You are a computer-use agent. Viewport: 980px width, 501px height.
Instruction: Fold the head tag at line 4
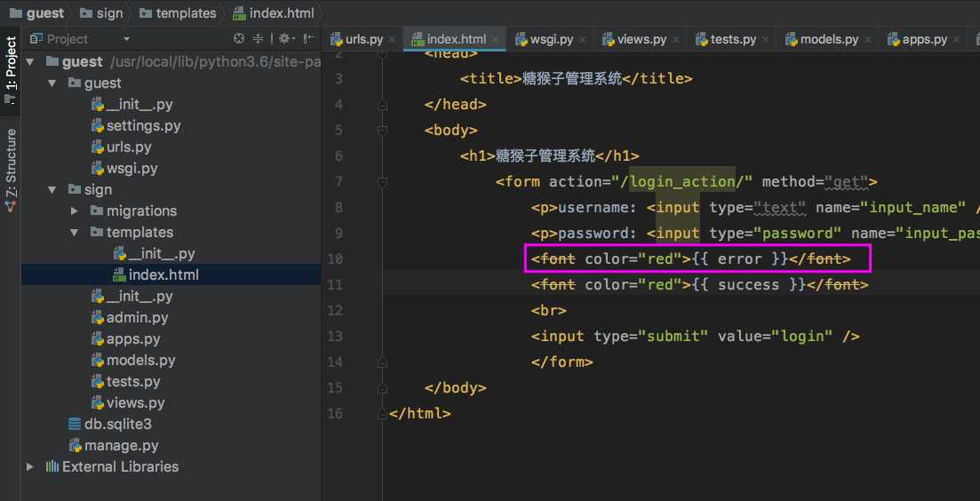tap(383, 104)
